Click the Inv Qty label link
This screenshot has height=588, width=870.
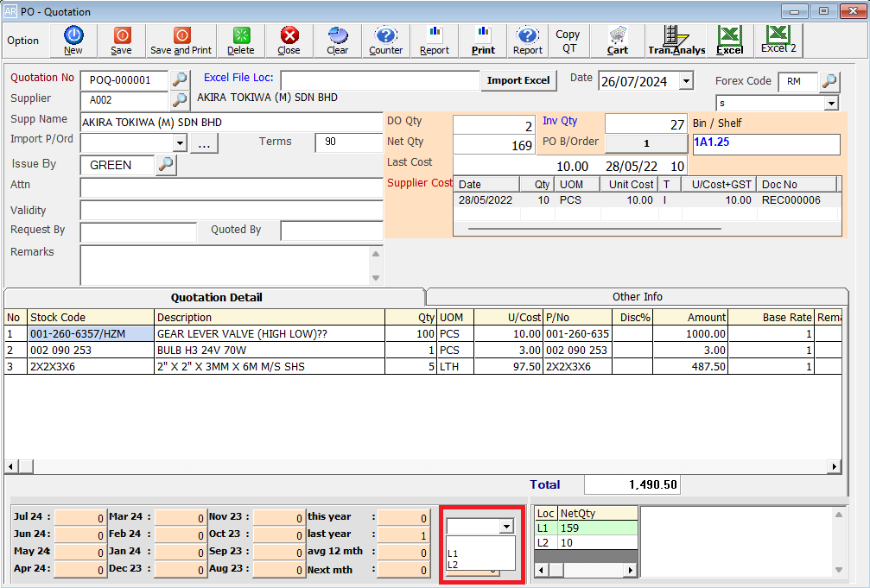pos(560,121)
